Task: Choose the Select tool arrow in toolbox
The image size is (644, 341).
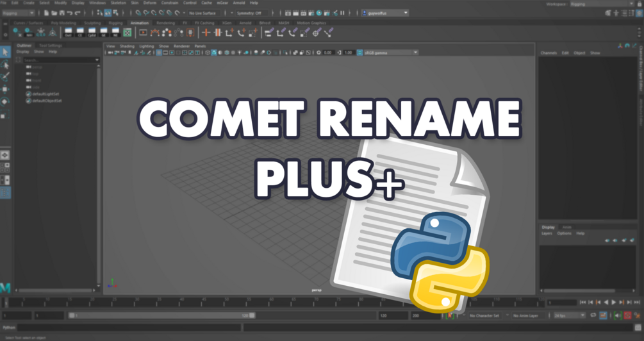Action: coord(5,52)
